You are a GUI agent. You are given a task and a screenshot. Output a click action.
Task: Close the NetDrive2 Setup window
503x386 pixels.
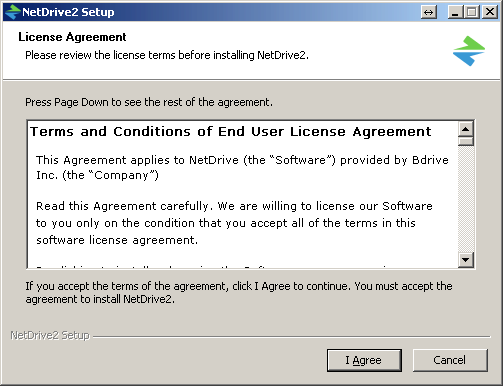coord(490,12)
